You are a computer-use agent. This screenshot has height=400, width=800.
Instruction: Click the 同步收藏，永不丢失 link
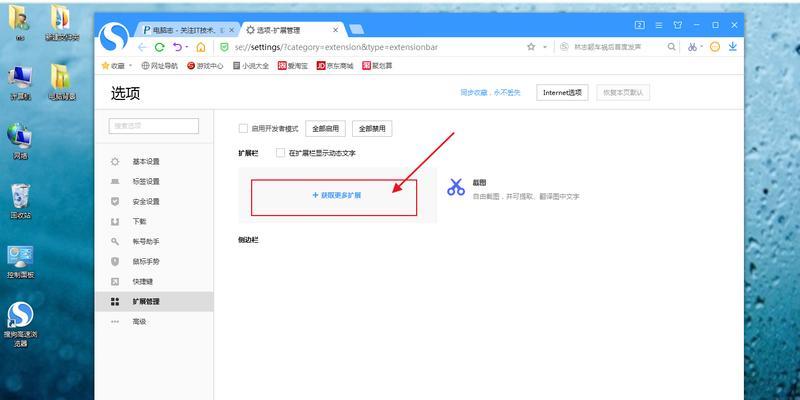tap(490, 93)
